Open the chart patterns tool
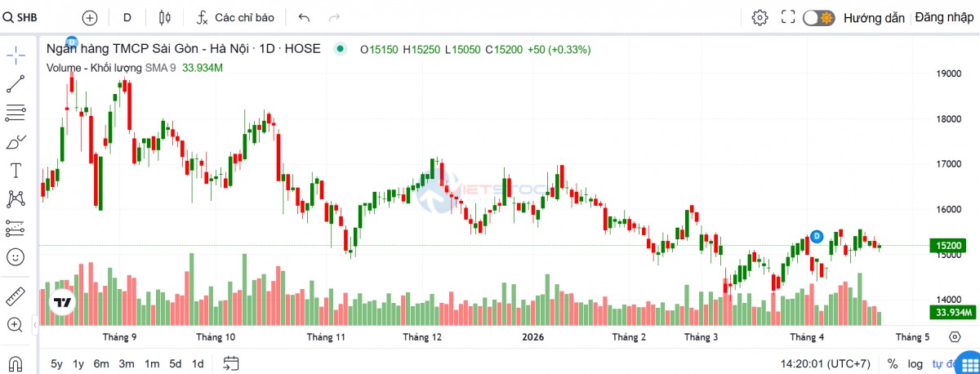 point(16,198)
